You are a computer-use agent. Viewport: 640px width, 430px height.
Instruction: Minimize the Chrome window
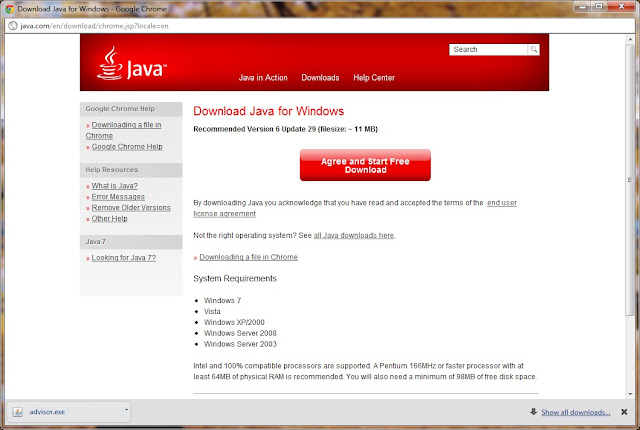(582, 6)
